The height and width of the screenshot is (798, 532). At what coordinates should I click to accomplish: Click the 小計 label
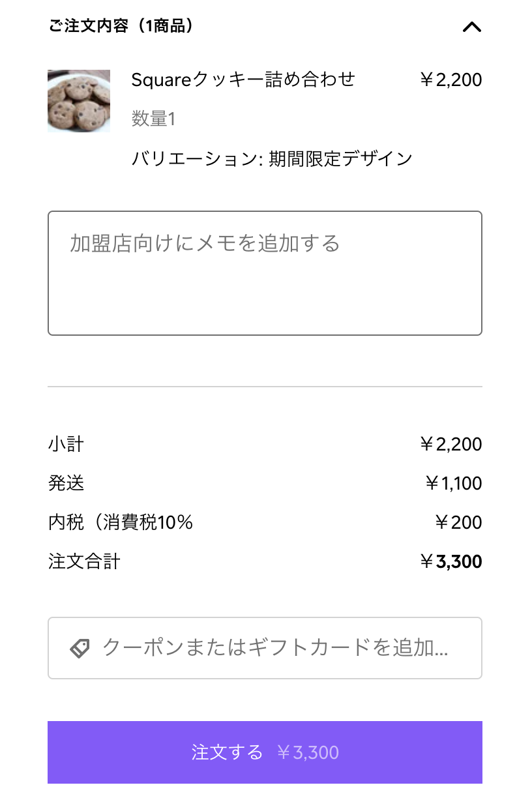66,445
